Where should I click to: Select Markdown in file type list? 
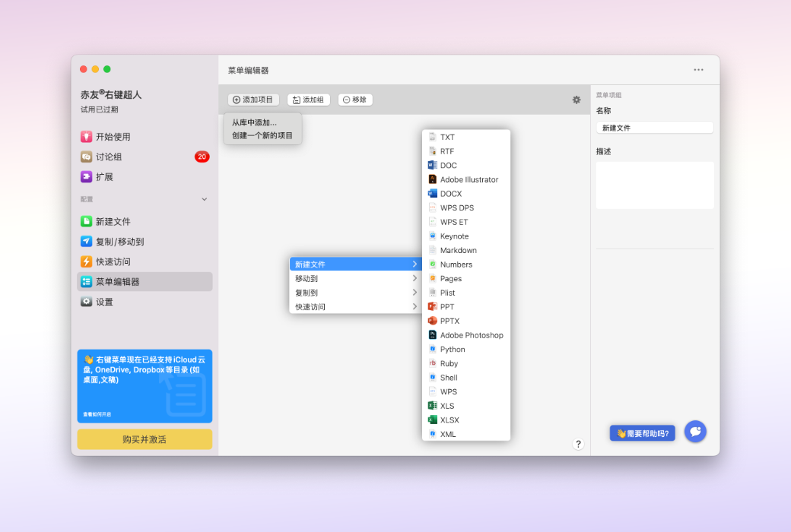pos(466,250)
